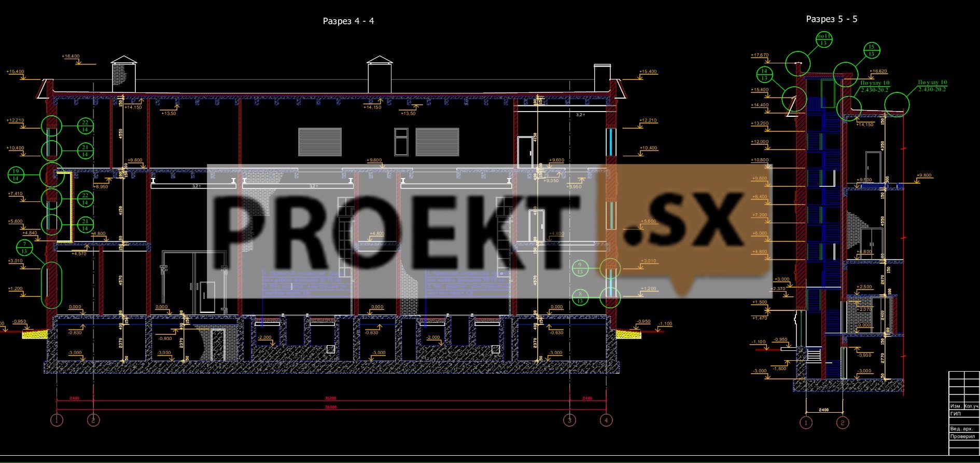This screenshot has height=463, width=980.
Task: Click the +2,500 elevation label
Action: 865,287
